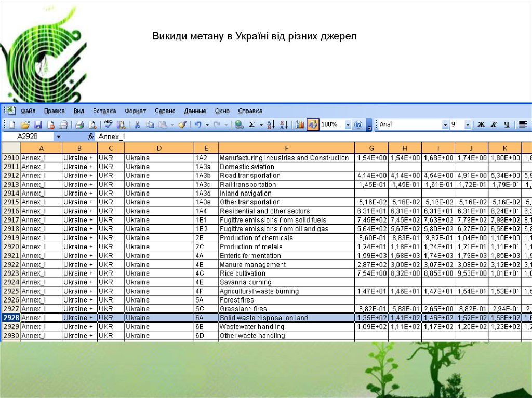Click the AutoSum sigma icon

click(x=252, y=125)
